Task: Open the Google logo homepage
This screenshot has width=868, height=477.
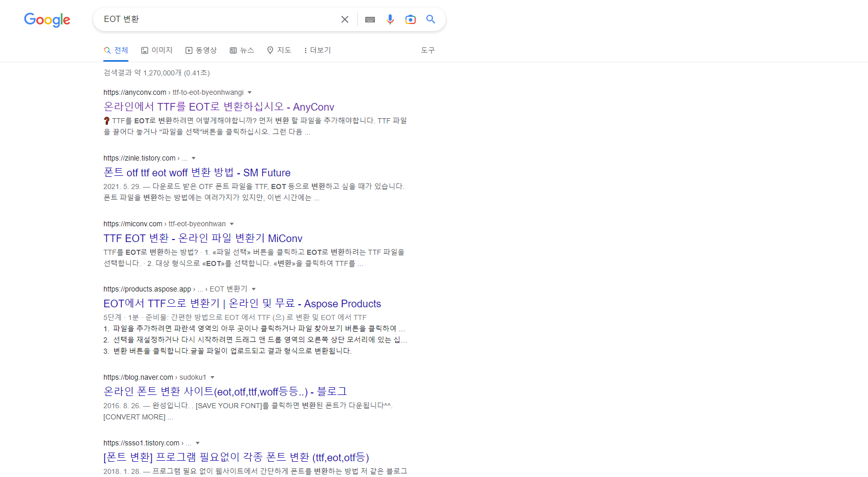Action: (x=47, y=20)
